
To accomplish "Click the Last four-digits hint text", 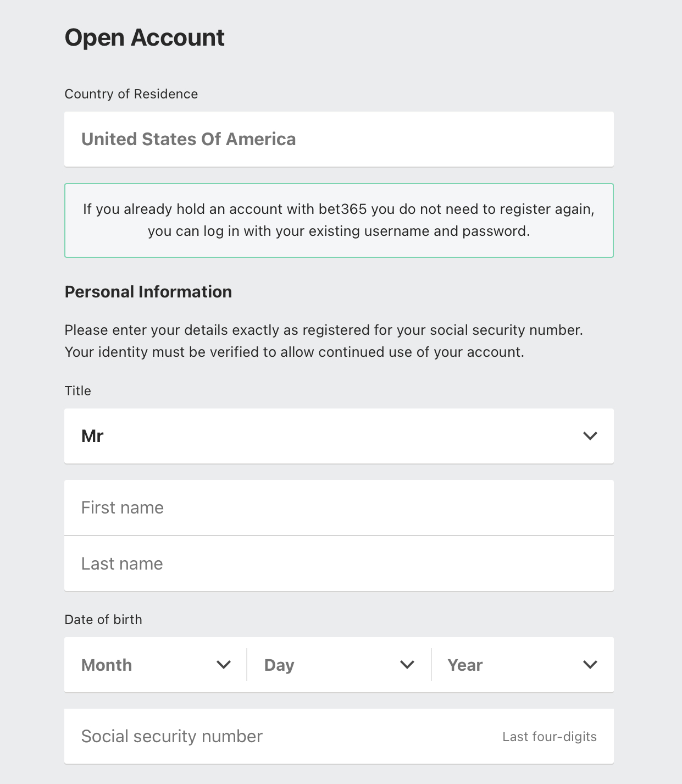I will coord(550,737).
